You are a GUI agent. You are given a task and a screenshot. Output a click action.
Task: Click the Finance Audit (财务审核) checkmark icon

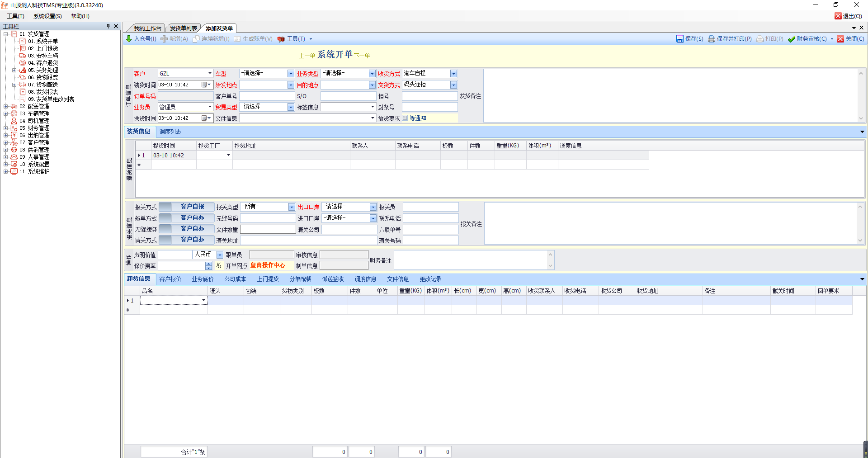coord(792,39)
